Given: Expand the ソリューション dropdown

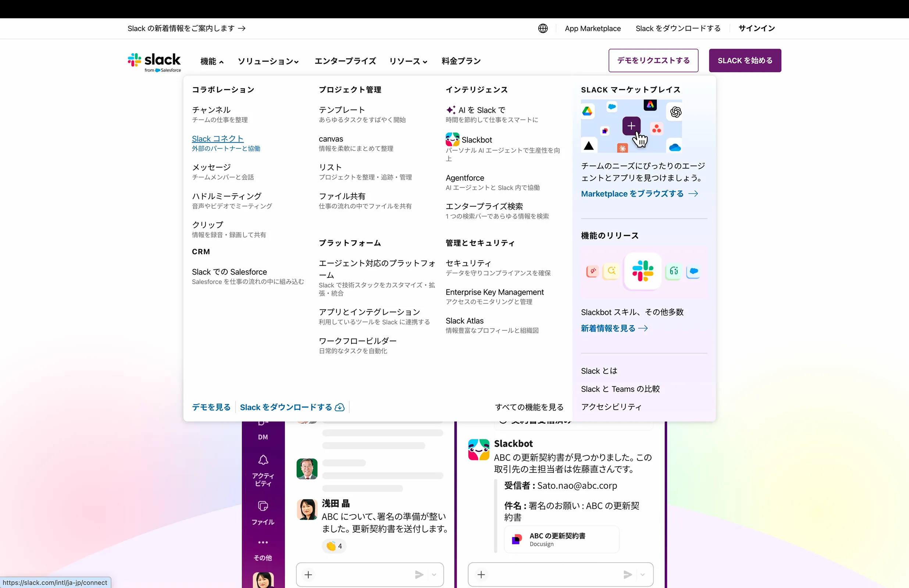Looking at the screenshot, I should [x=268, y=61].
